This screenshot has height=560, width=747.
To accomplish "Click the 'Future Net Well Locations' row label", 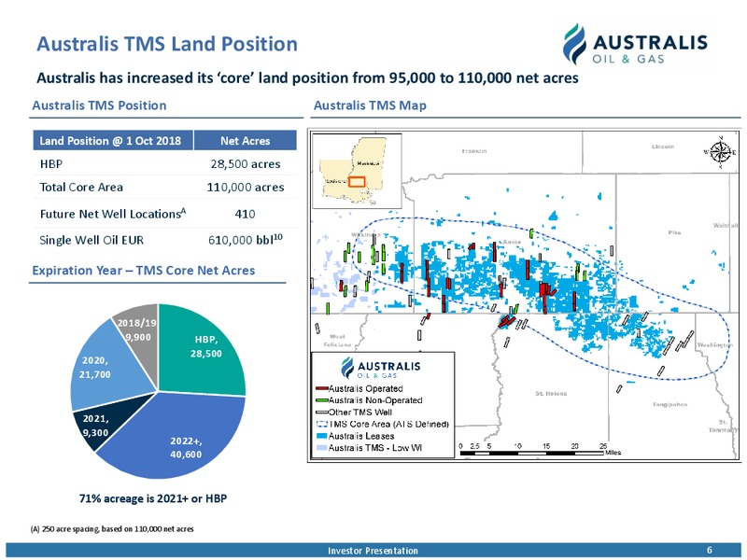I will tap(113, 214).
